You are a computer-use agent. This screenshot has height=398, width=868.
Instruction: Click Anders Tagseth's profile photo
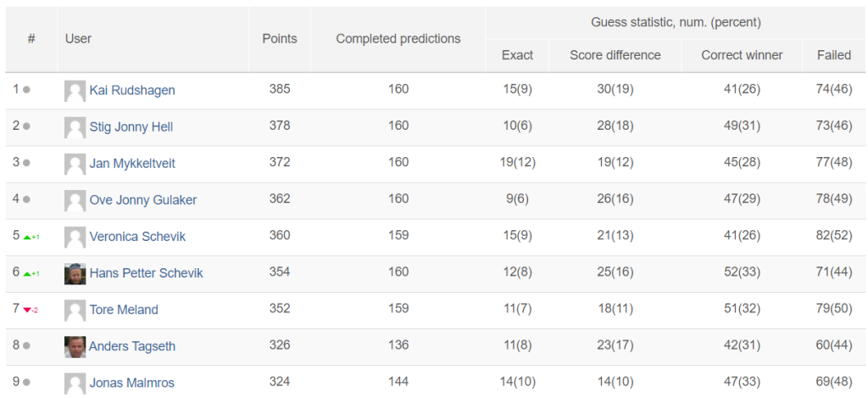75,346
